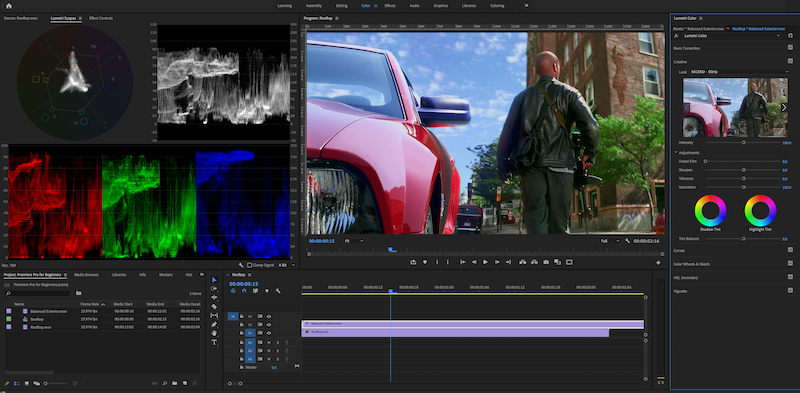Collapse the Adjustments section arrow
Image resolution: width=800 pixels, height=393 pixels.
click(x=676, y=153)
